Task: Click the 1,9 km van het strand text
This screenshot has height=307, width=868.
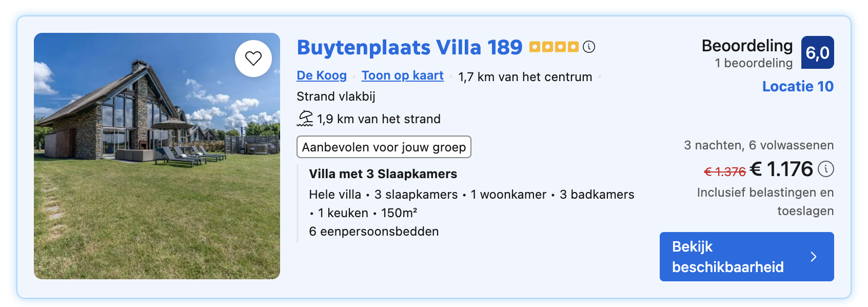Action: click(x=379, y=119)
